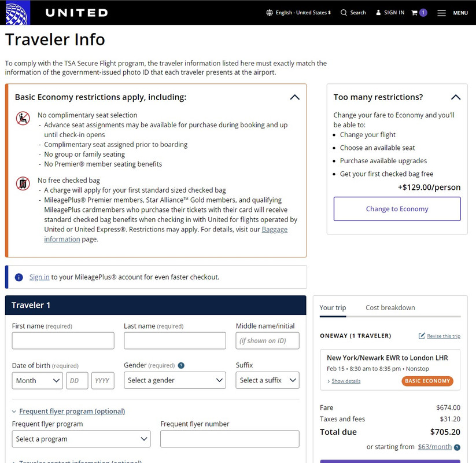Click New York/Newark EWR to London LHR
The height and width of the screenshot is (463, 476).
pyautogui.click(x=388, y=358)
